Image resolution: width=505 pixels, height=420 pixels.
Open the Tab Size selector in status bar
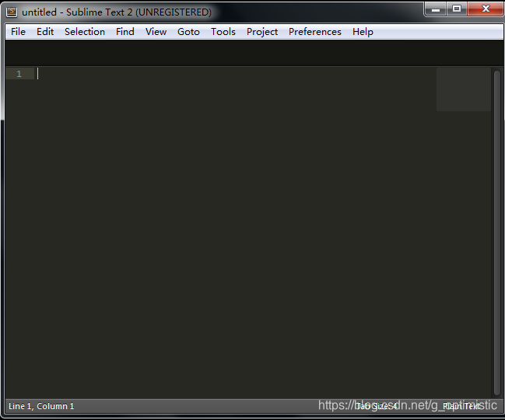click(x=377, y=406)
